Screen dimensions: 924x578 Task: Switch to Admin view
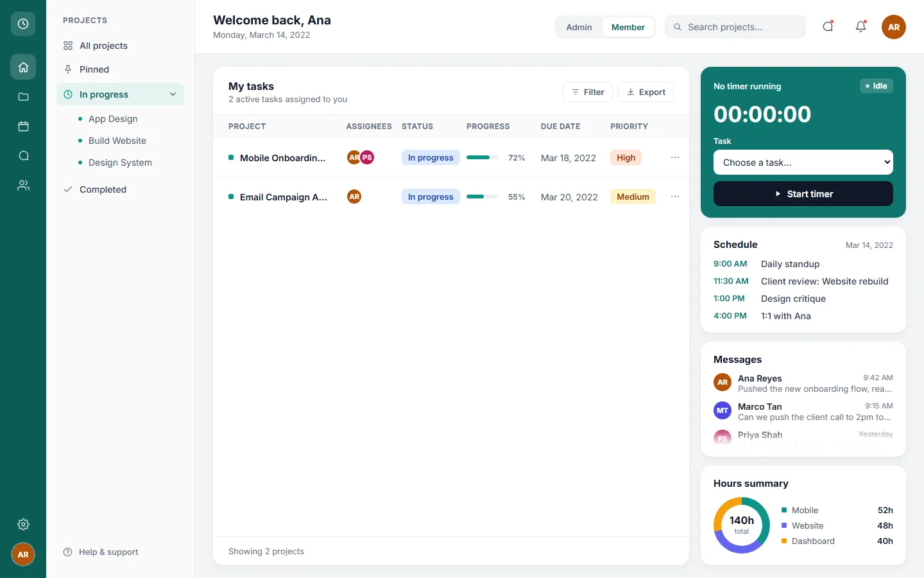pos(579,27)
